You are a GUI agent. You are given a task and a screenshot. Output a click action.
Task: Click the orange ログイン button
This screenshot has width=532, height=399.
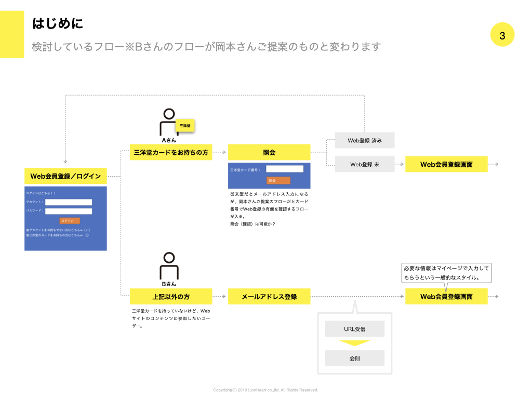pos(70,221)
